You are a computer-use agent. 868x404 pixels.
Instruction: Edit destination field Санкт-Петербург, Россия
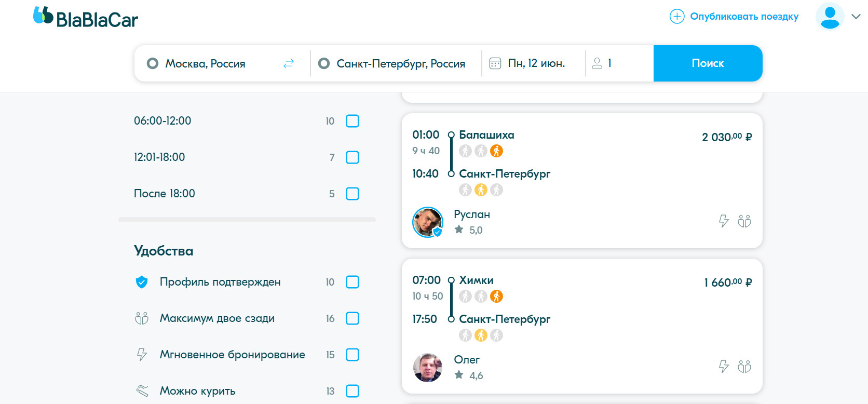point(396,63)
